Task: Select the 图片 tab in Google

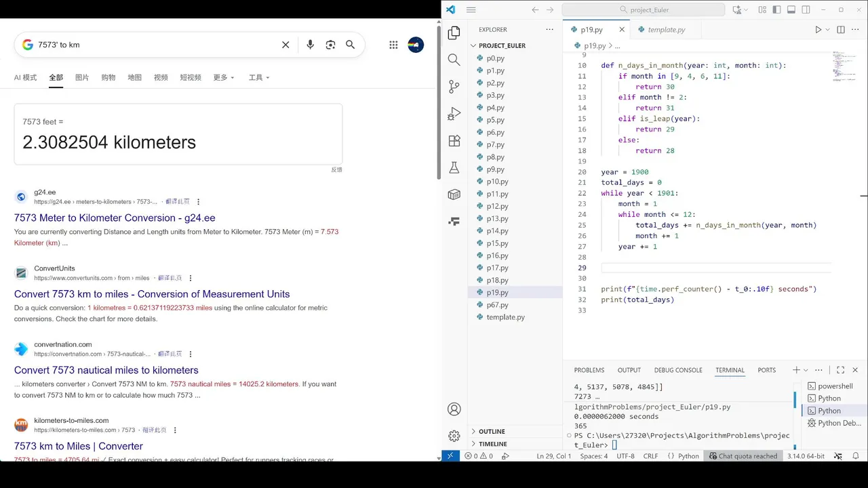Action: pos(82,77)
